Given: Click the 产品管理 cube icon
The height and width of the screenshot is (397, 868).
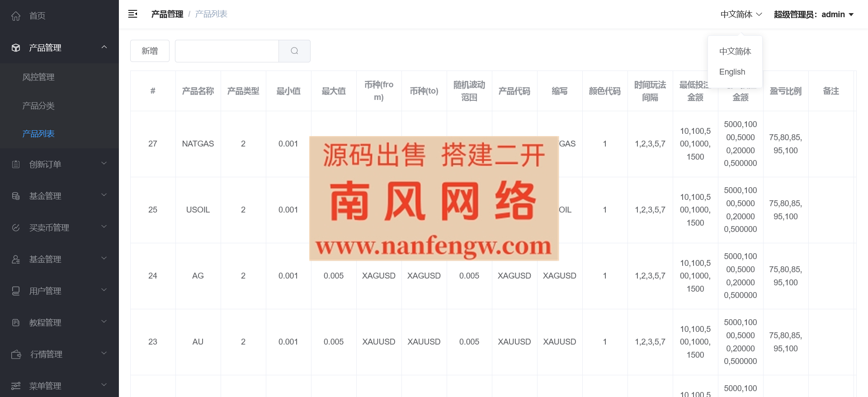Looking at the screenshot, I should 16,48.
